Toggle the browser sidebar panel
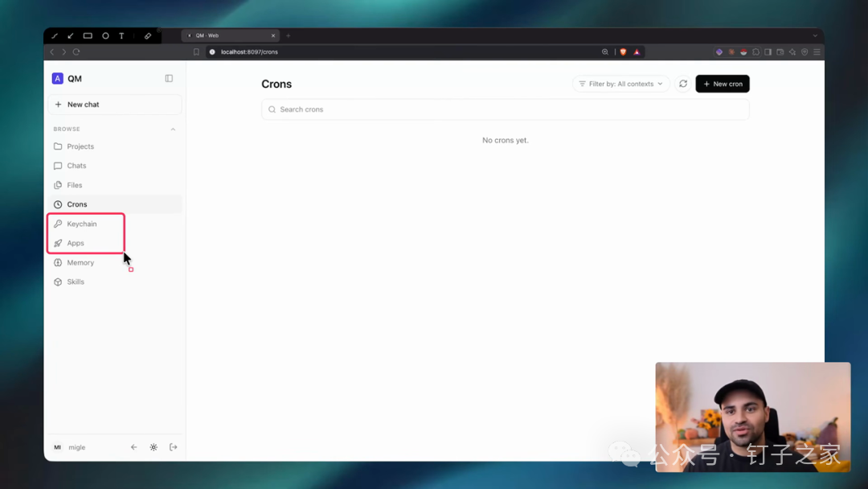This screenshot has width=868, height=489. tap(768, 52)
